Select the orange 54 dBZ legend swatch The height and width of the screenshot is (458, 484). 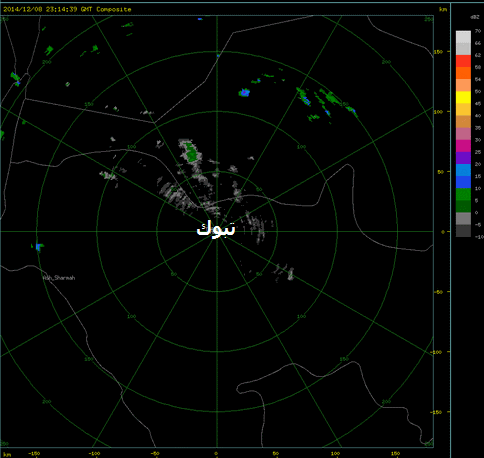[x=463, y=73]
